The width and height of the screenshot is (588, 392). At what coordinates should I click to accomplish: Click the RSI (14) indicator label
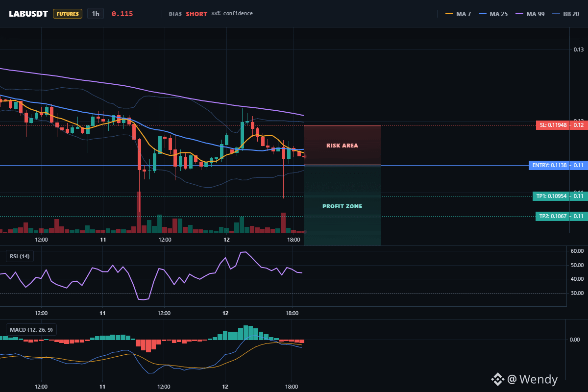20,256
